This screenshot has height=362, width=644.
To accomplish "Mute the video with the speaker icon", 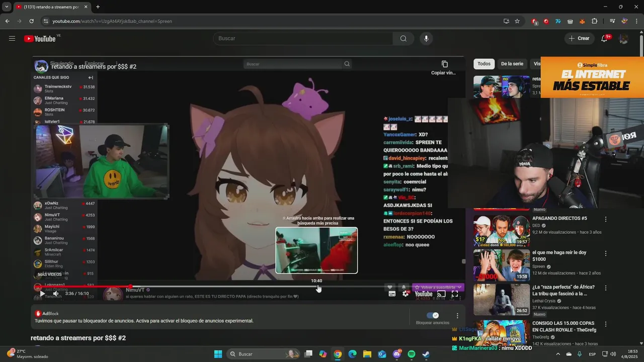I will pyautogui.click(x=56, y=294).
